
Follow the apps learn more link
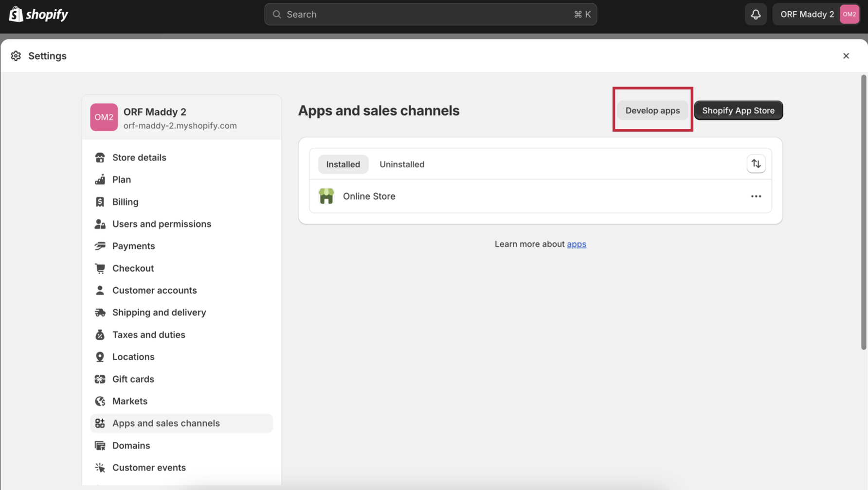pos(577,244)
